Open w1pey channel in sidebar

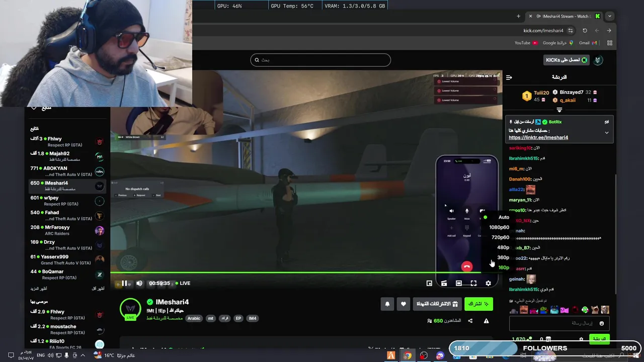(67, 201)
